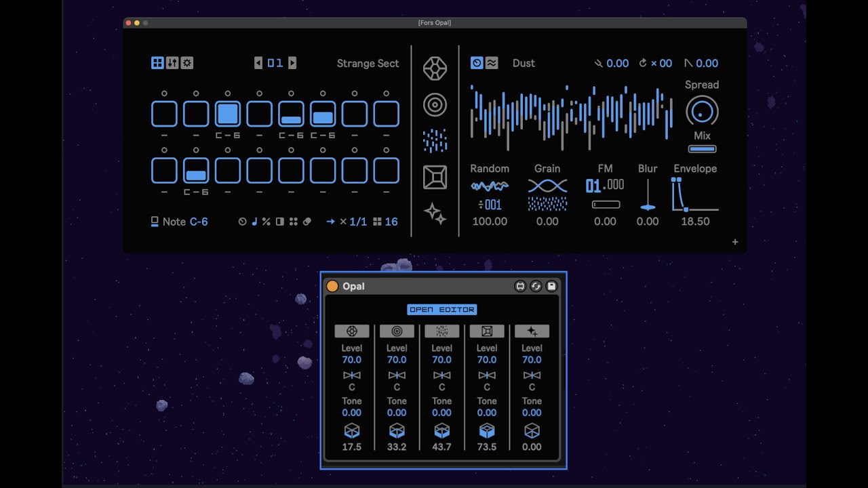Toggle the active C-6 step pad in the bottom row
Image resolution: width=868 pixels, height=488 pixels.
coord(196,171)
